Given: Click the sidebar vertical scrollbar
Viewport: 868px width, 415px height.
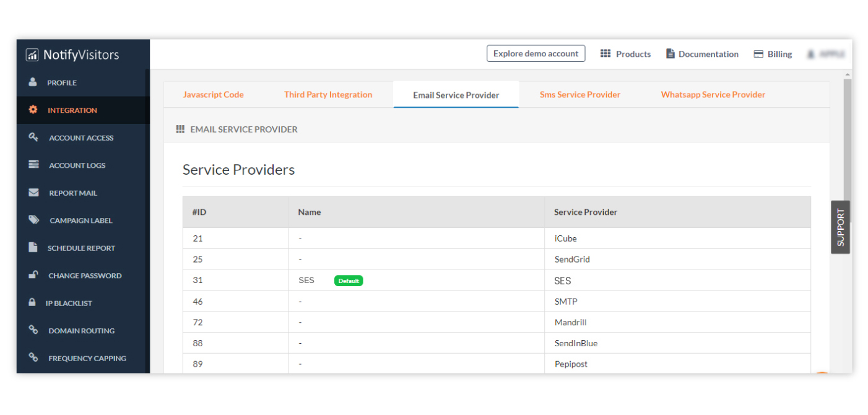Looking at the screenshot, I should coord(147,221).
